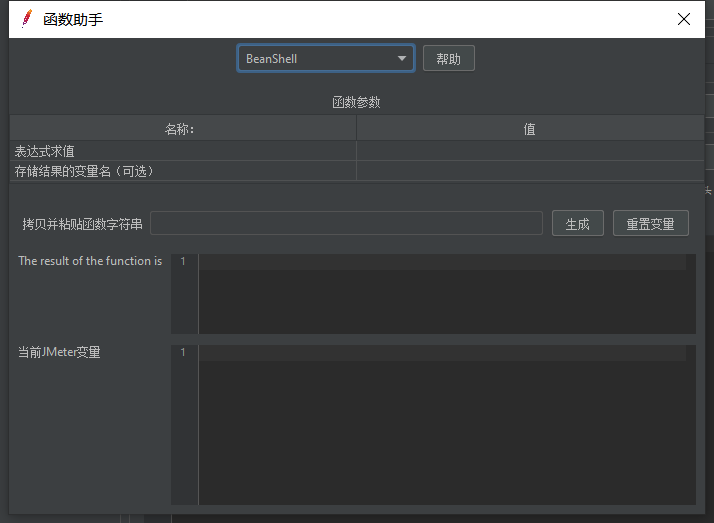714x523 pixels.
Task: Click the 拷贝并粘贴函数字符串 text field
Action: (x=346, y=223)
